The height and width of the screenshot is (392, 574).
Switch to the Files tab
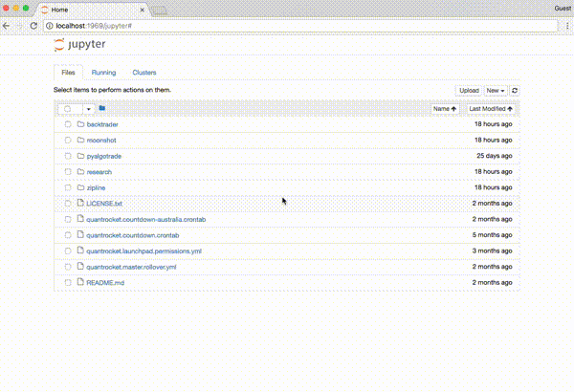point(68,73)
